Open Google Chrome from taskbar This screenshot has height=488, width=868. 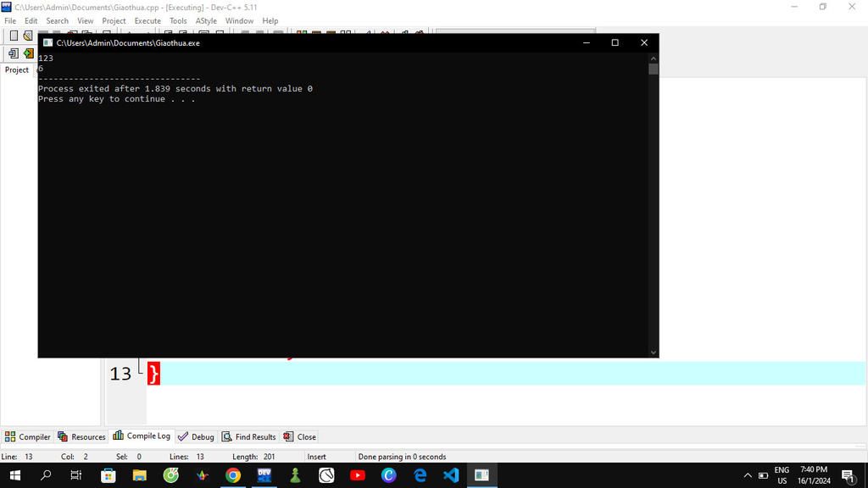coord(233,475)
